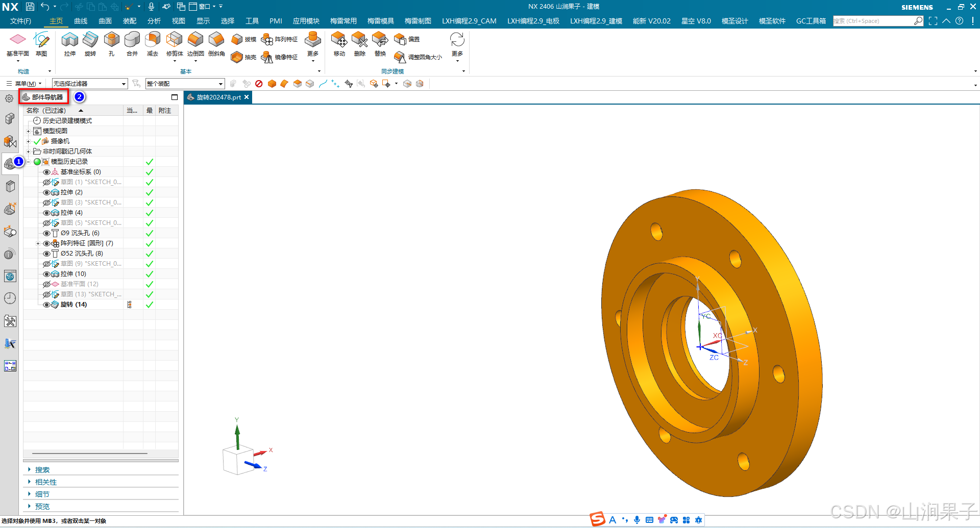
Task: Open the 文件(F) menu
Action: coord(21,21)
